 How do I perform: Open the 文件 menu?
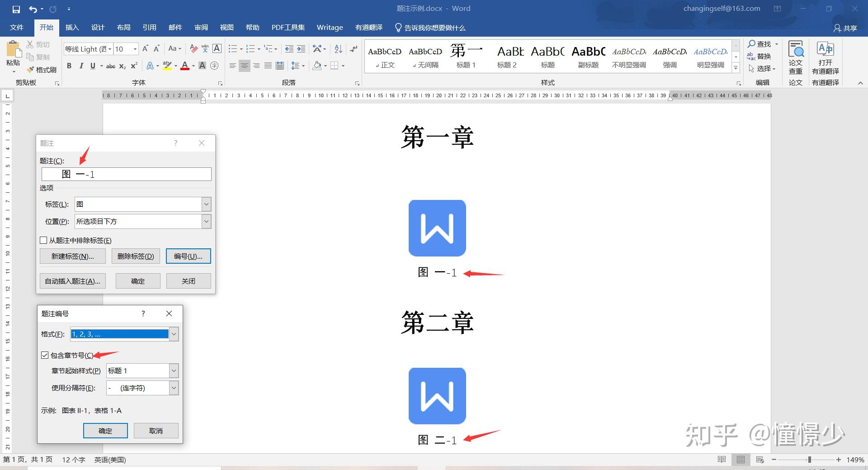(17, 28)
